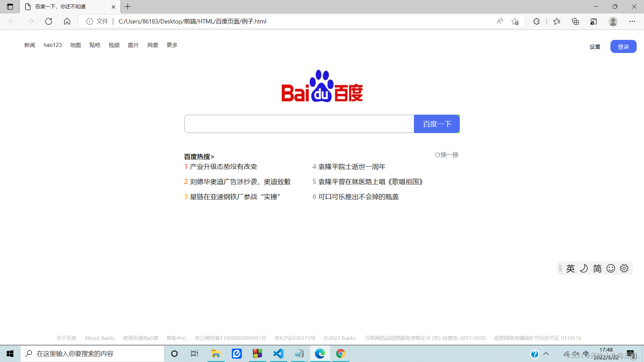Add this page to favorites icon
Viewport: 644px width, 362px height.
click(515, 21)
